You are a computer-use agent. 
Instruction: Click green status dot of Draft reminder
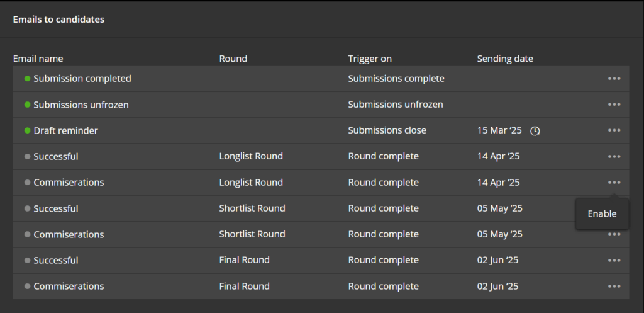(28, 130)
